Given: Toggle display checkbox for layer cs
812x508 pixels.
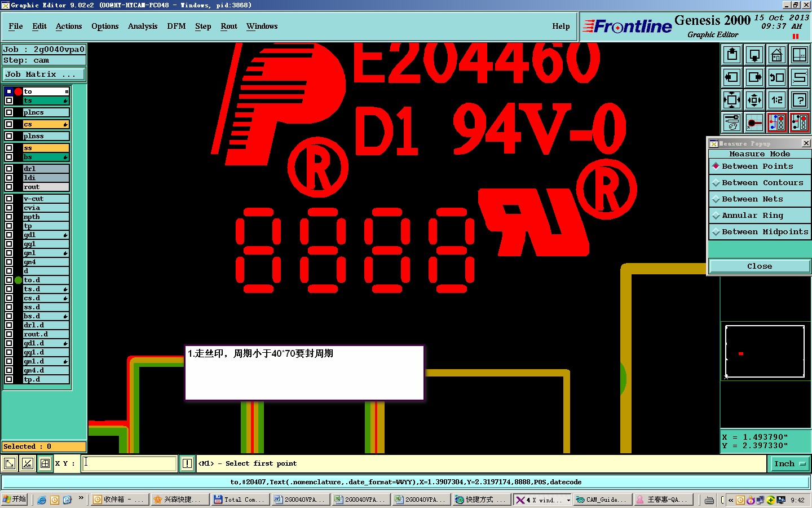Looking at the screenshot, I should click(x=9, y=124).
